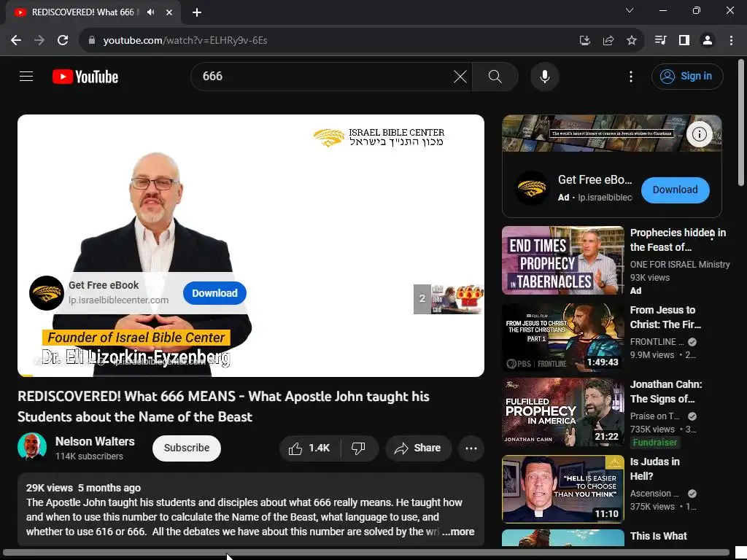Open lp.israelbiblecenter.com ad link on video
747x560 pixels.
pos(118,300)
